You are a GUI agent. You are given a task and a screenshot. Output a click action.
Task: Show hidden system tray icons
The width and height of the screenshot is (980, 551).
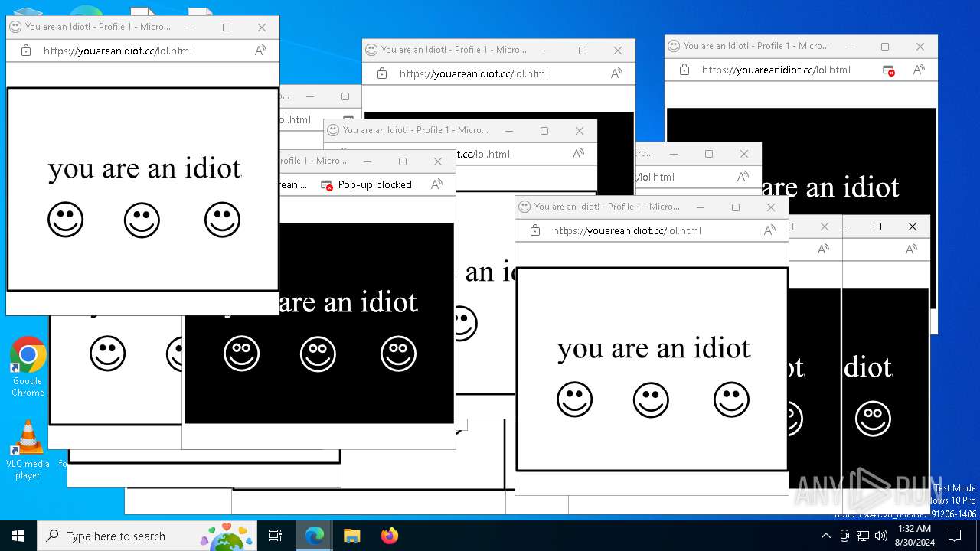825,536
